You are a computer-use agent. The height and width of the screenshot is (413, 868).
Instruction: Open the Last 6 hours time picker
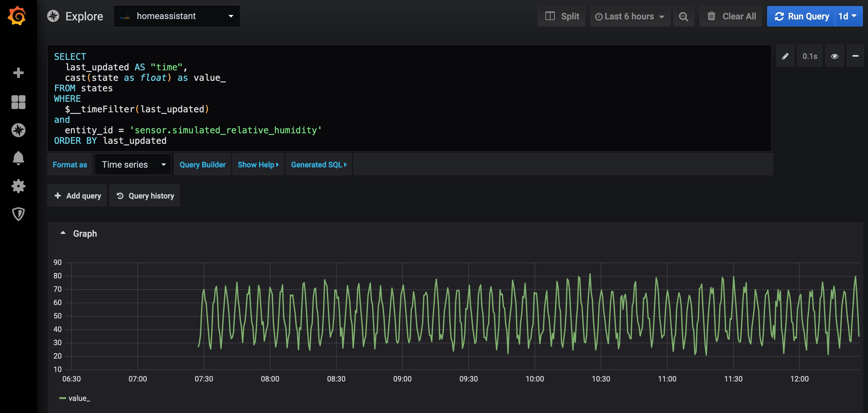point(629,16)
